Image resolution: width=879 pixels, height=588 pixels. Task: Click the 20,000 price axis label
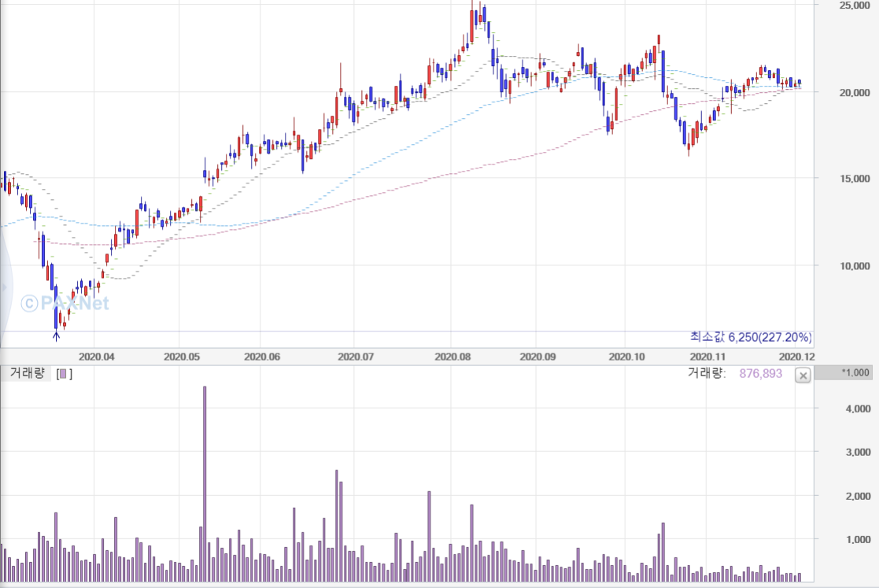coord(855,92)
